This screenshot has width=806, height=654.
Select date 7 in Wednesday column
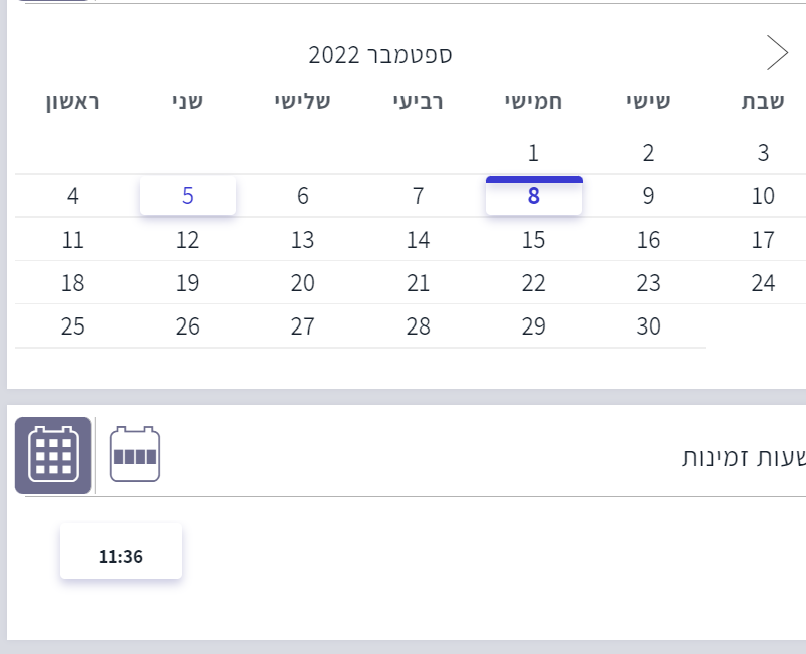tap(419, 196)
